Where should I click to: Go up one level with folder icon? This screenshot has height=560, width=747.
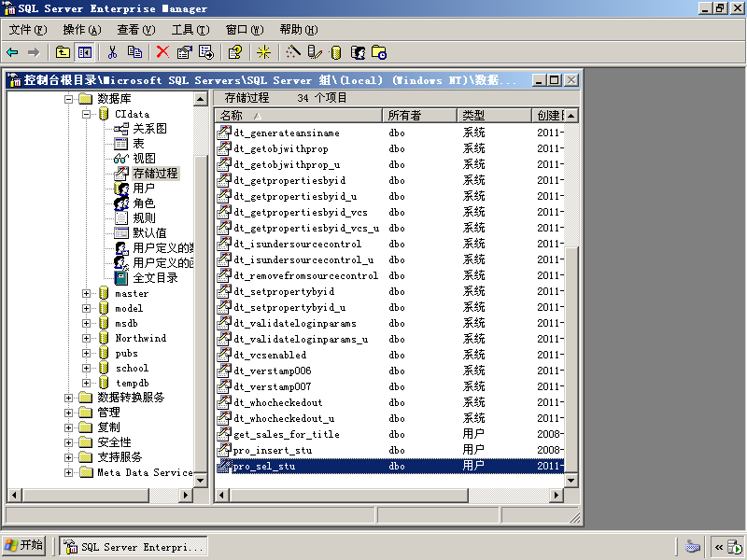[63, 52]
